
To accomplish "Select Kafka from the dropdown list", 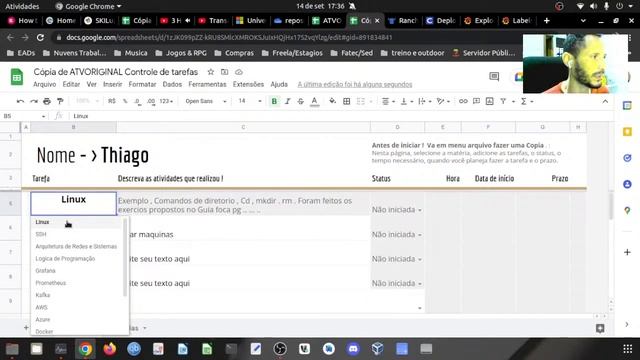I will tap(43, 295).
